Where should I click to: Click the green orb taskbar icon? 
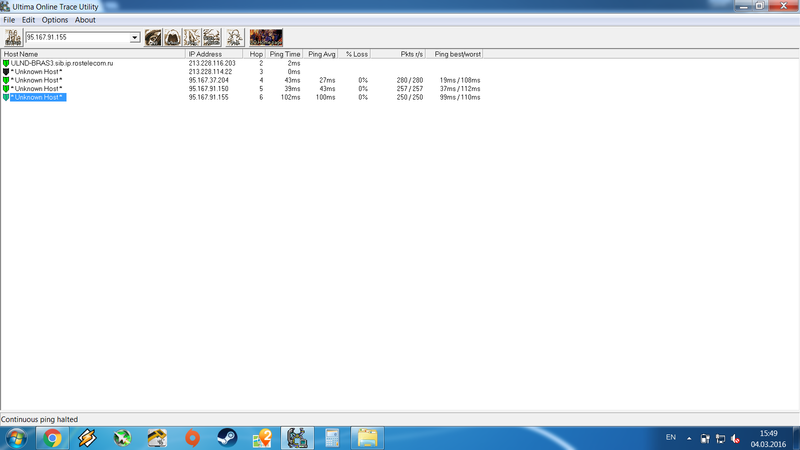(122, 438)
